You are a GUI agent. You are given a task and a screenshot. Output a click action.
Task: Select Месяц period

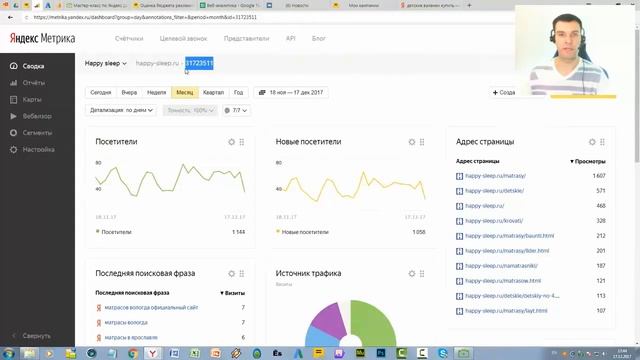(184, 93)
